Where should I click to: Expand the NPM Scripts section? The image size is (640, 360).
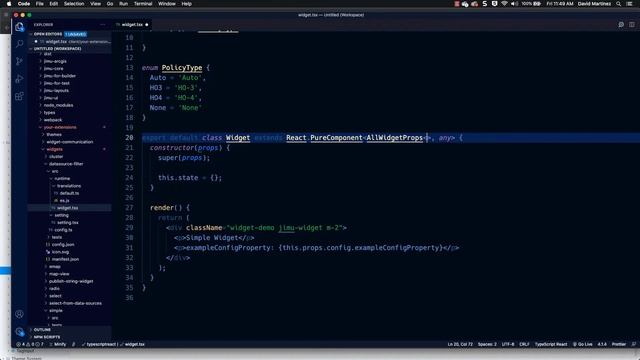pyautogui.click(x=47, y=337)
